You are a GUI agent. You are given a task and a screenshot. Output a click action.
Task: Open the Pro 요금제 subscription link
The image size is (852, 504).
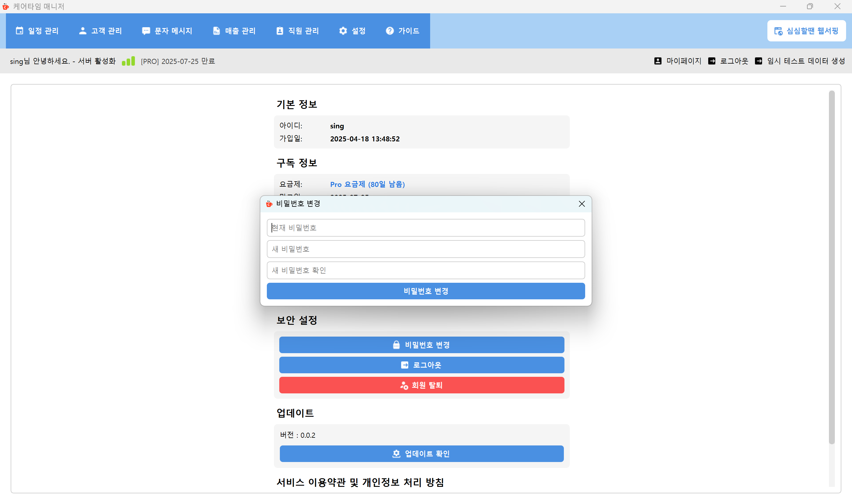367,184
